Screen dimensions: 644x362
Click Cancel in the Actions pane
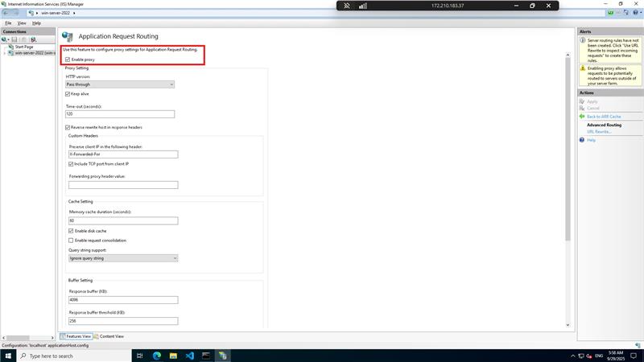593,109
